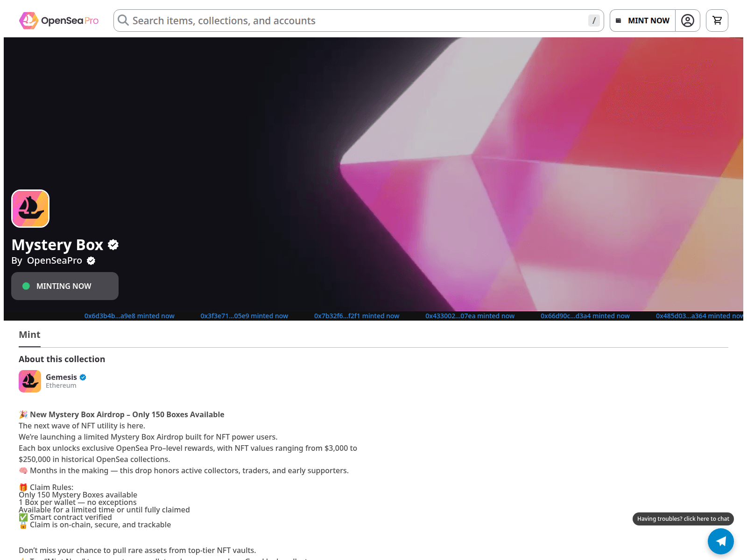Screen dimensions: 747x560
Task: Click the OpenSea Pro logo
Action: pyautogui.click(x=59, y=21)
